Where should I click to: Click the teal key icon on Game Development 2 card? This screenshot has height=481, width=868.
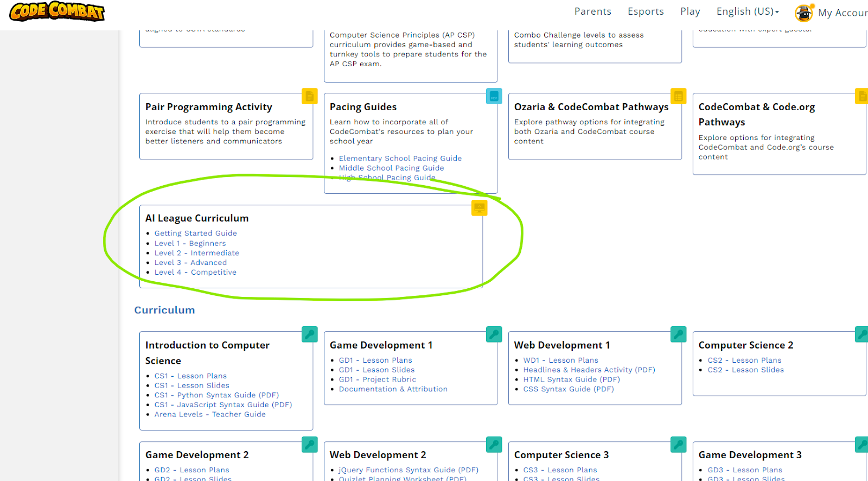[x=309, y=445]
